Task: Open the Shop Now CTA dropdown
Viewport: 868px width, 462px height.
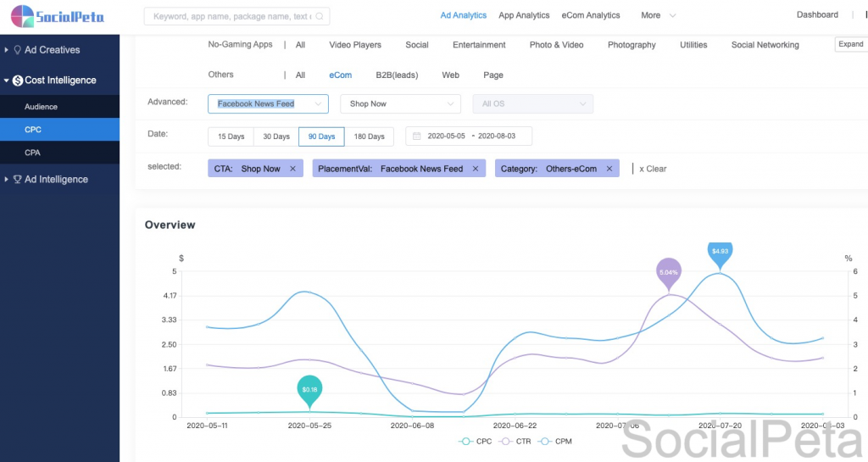Action: (x=401, y=104)
